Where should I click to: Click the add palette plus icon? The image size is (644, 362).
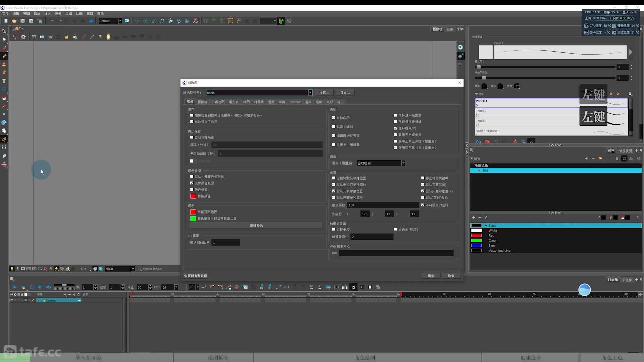point(586,158)
